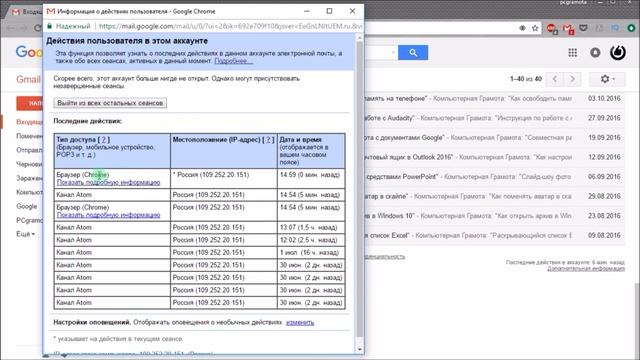This screenshot has height=360, width=640.
Task: Click the eye icon in Chrome address bar
Action: [x=522, y=28]
